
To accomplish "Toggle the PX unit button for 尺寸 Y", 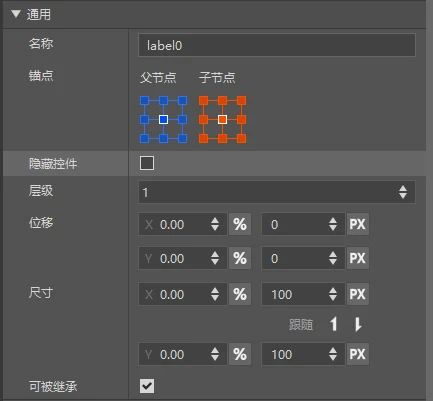I will coord(358,354).
